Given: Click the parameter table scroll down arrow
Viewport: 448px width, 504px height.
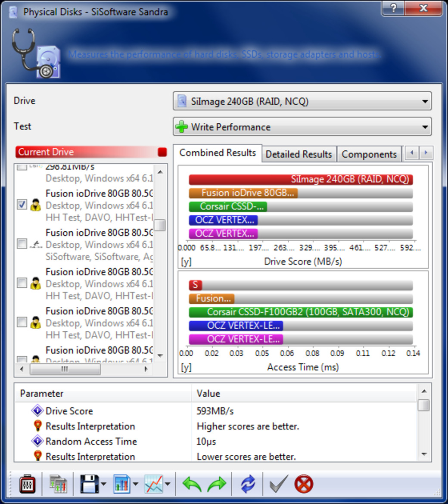Looking at the screenshot, I should click(424, 454).
